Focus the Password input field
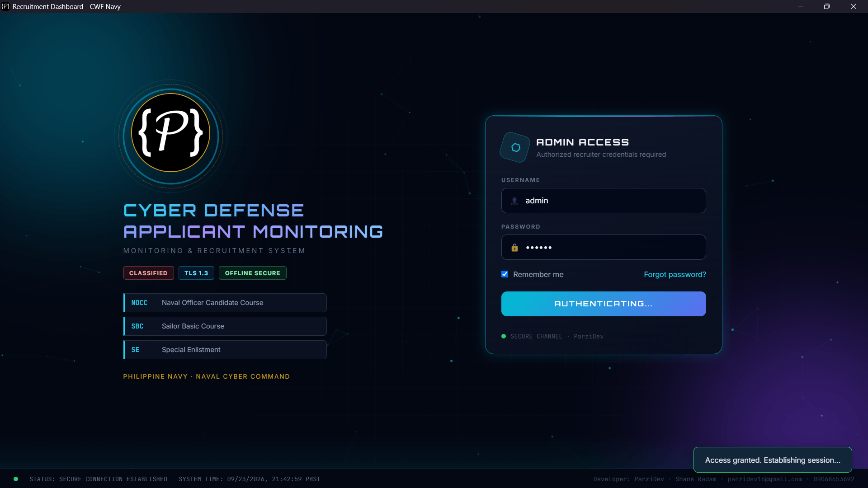 (604, 247)
